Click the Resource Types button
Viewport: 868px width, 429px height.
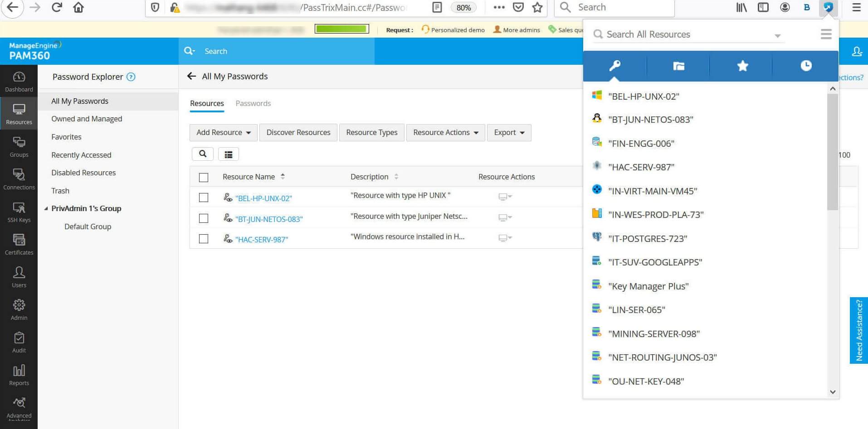click(x=372, y=133)
